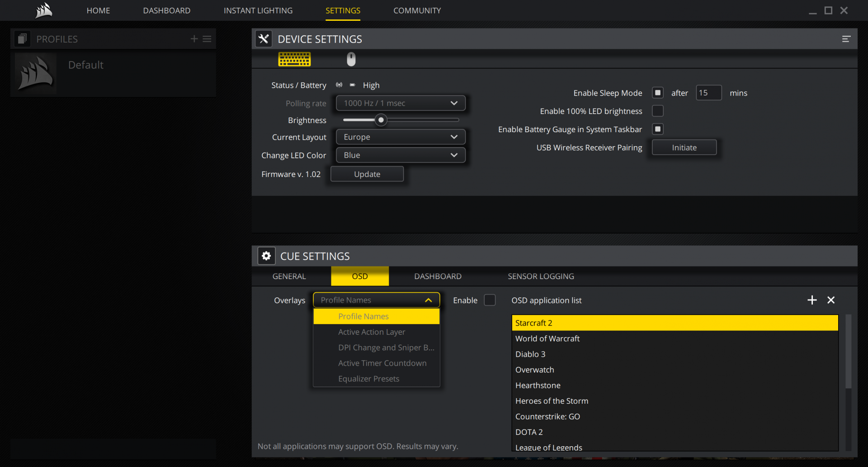Select the keyboard device icon
This screenshot has width=868, height=467.
(x=294, y=59)
